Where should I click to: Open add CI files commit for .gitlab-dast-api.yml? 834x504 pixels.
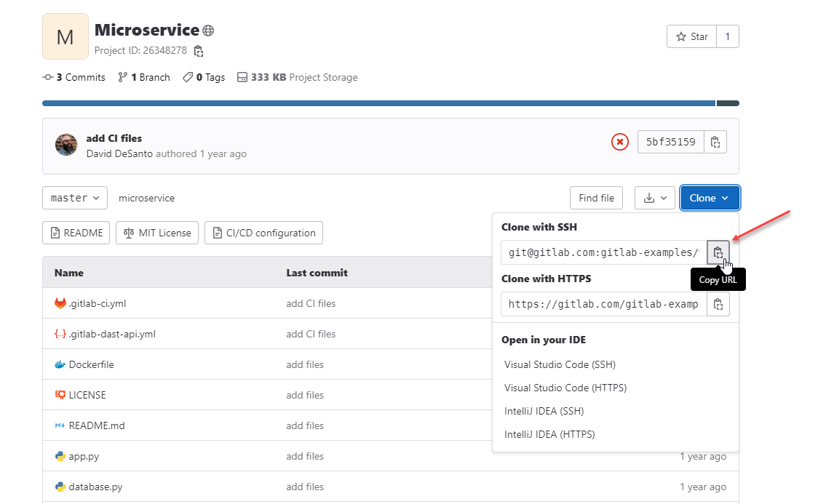[311, 335]
